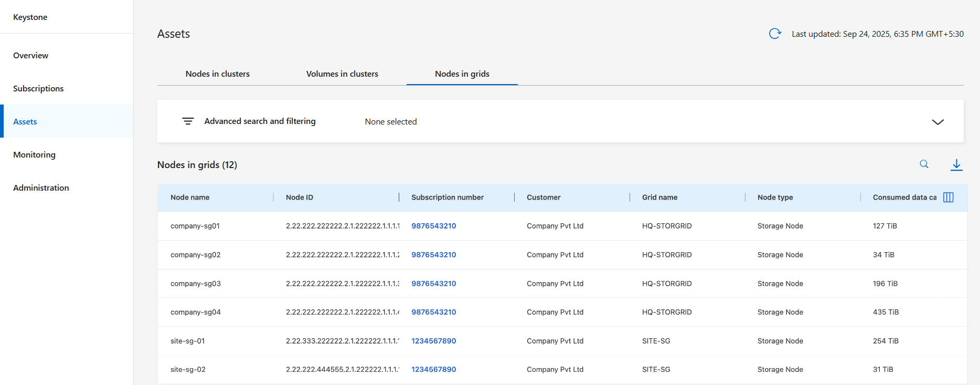Click None selected filter summary
The width and height of the screenshot is (980, 385).
click(x=391, y=122)
